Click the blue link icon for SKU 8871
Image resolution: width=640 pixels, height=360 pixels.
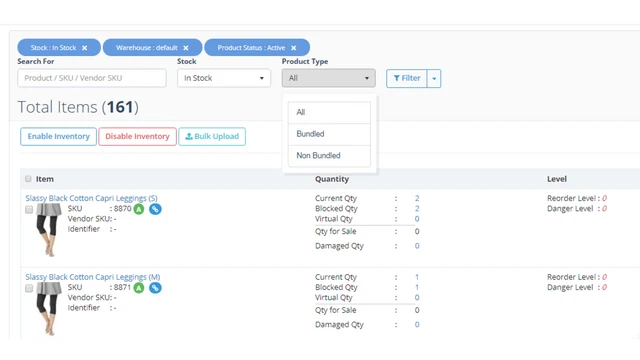tap(155, 288)
